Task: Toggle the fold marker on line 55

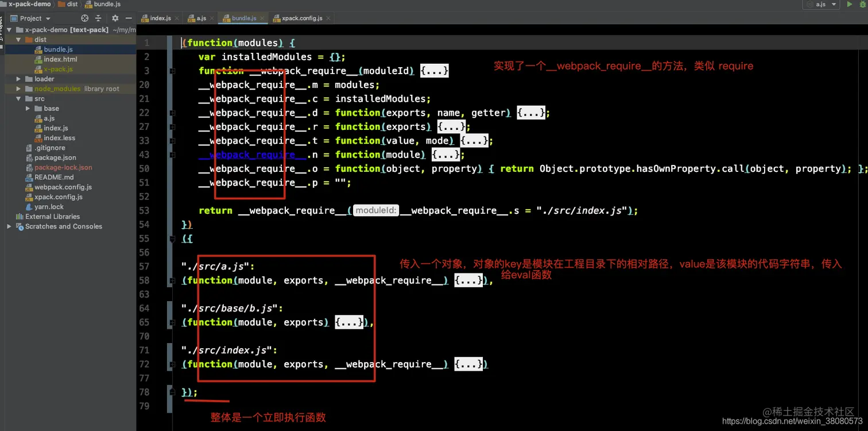Action: tap(172, 238)
